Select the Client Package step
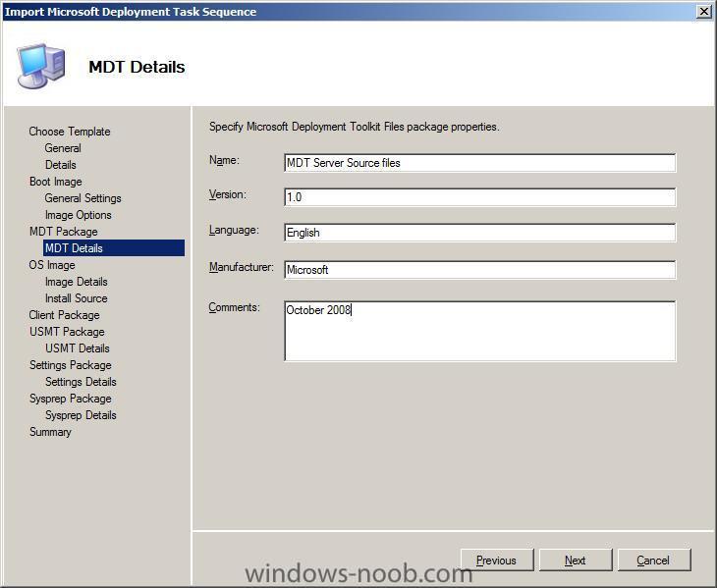The width and height of the screenshot is (717, 588). [65, 315]
